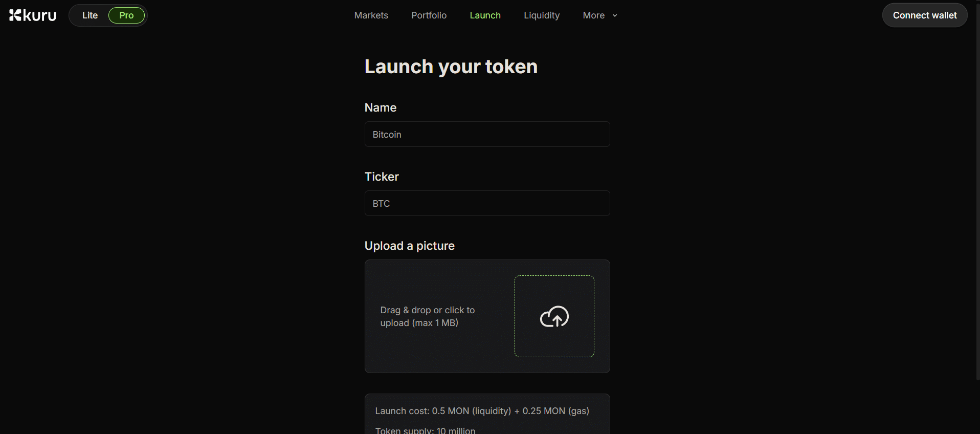980x434 pixels.
Task: Click the Launch your token heading
Action: [x=451, y=67]
